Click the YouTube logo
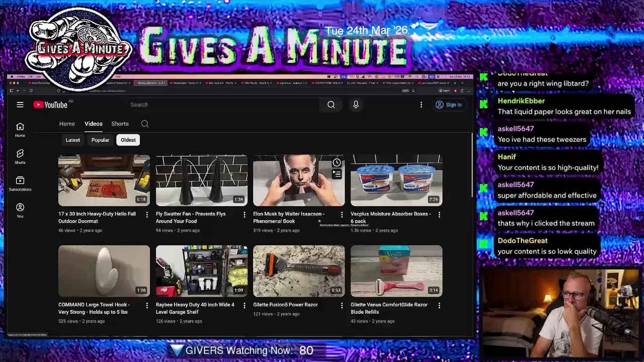 coord(50,105)
